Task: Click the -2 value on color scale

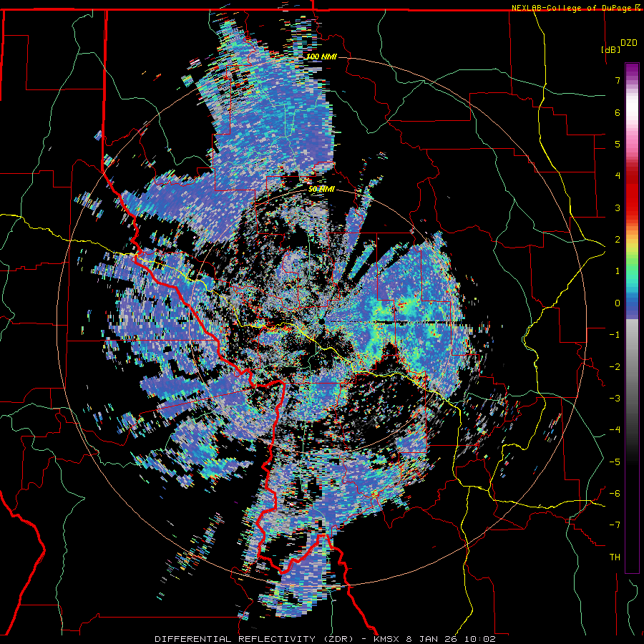Action: coord(615,367)
